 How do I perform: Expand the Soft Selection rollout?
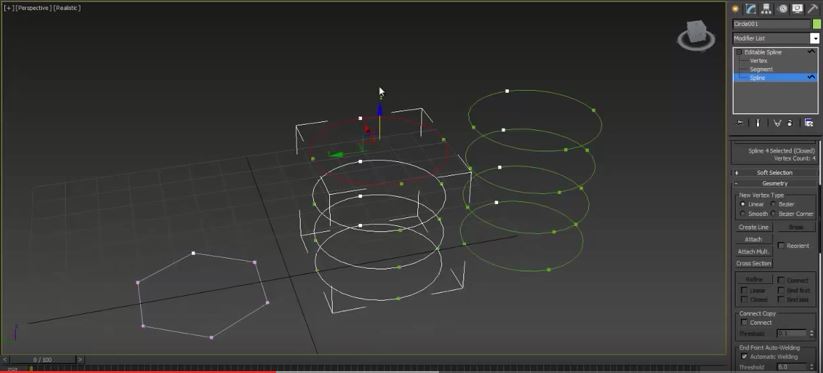pos(775,173)
